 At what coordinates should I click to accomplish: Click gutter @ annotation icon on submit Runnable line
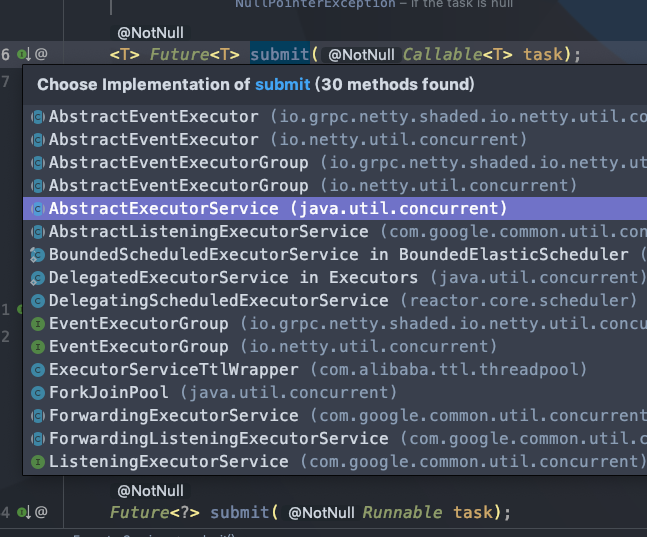(41, 512)
